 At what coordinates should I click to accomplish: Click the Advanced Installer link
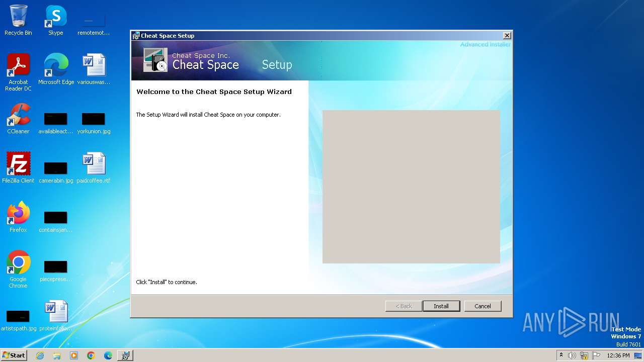486,44
